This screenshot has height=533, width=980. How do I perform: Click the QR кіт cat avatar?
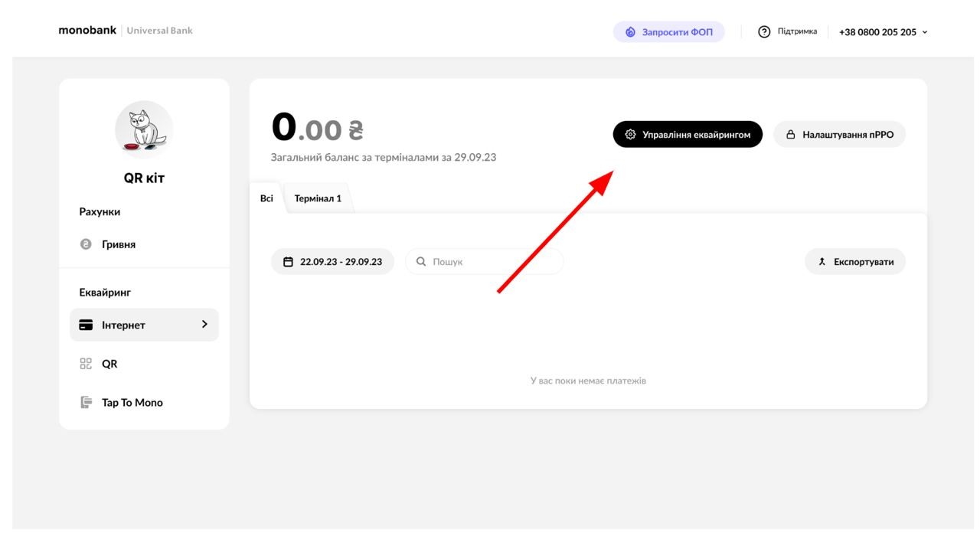[x=144, y=130]
